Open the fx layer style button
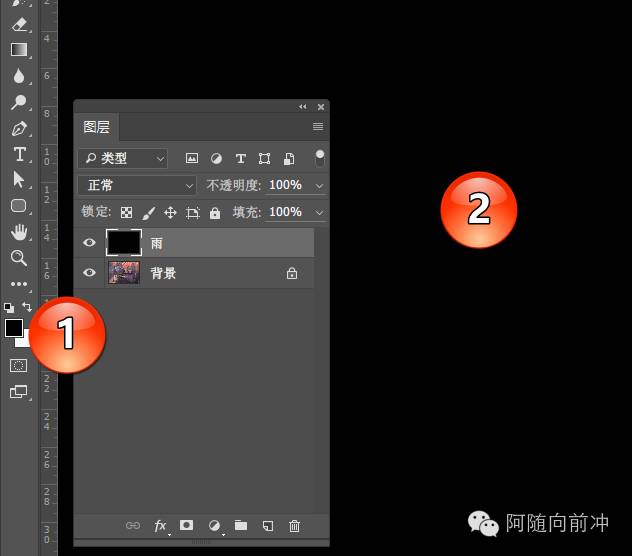Screen dimensions: 632x556 pyautogui.click(x=160, y=525)
